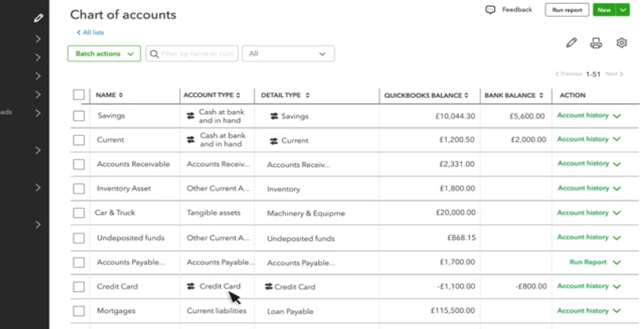Sort by the Detail Type column arrows

click(x=308, y=95)
